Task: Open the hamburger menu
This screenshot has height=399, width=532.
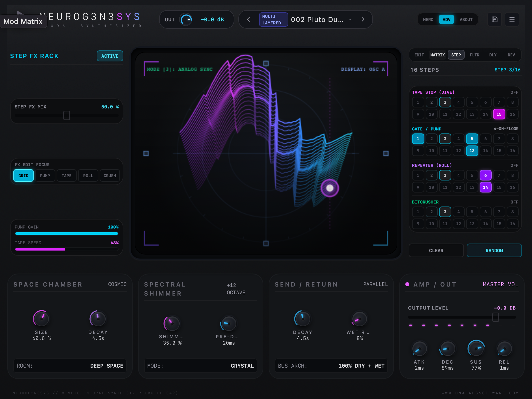Action: (512, 19)
